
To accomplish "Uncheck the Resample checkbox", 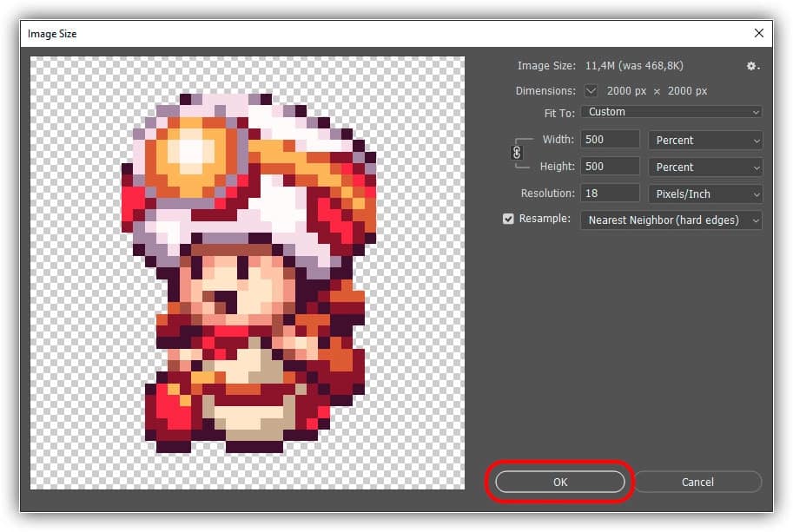I will (x=508, y=219).
